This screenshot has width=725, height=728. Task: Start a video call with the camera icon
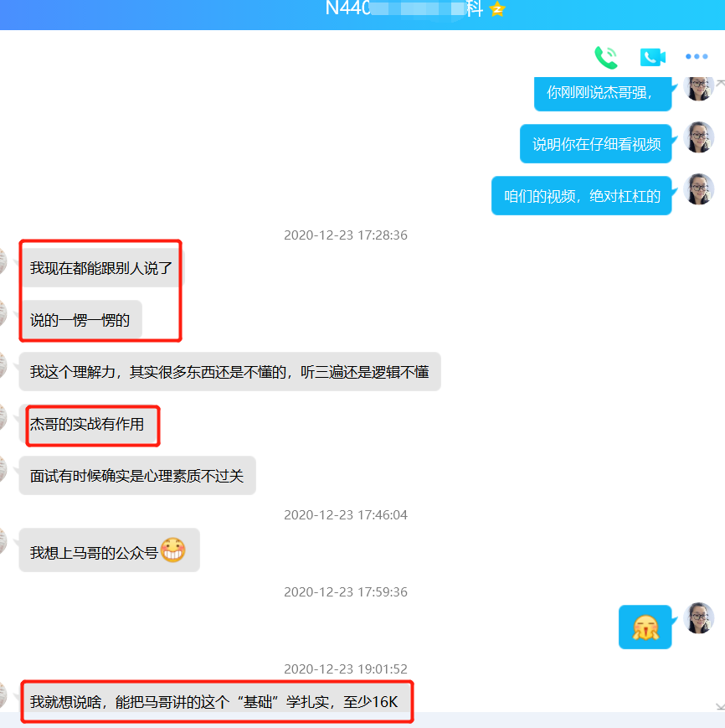click(652, 57)
